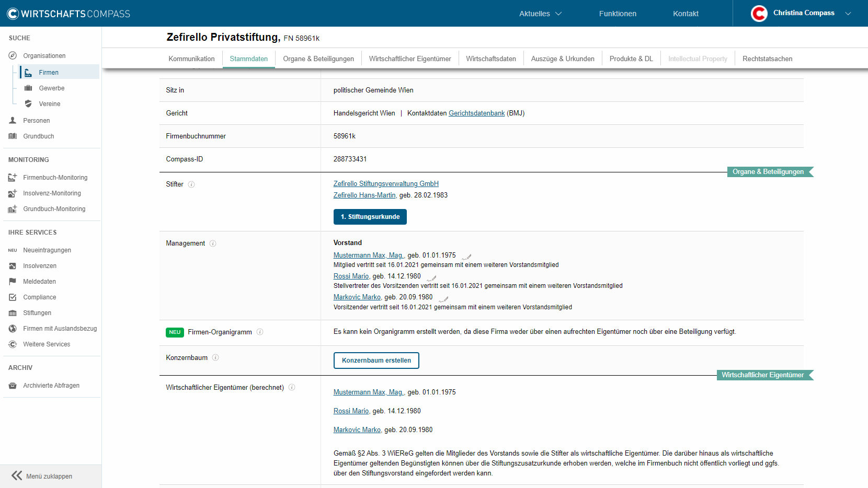Open Grundbuch via book icon

pos(13,136)
